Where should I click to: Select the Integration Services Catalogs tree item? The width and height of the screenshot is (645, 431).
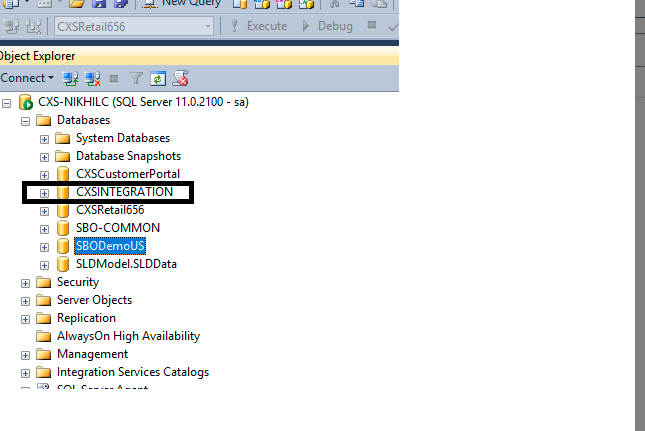[x=133, y=372]
